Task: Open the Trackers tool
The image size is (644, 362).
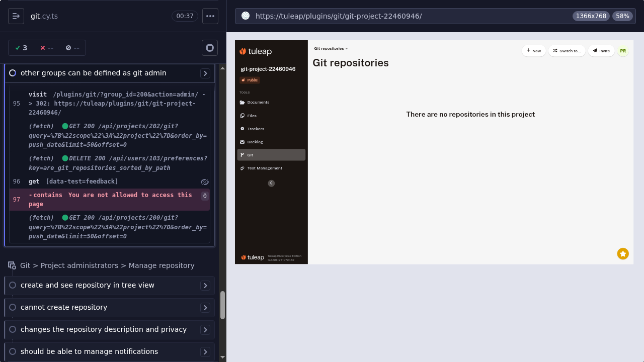Action: [x=256, y=129]
